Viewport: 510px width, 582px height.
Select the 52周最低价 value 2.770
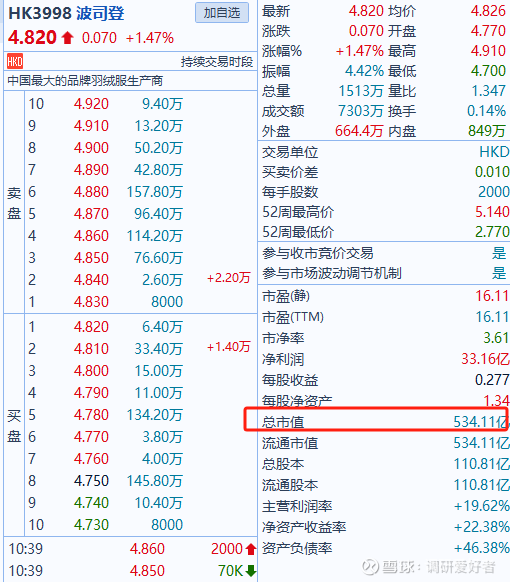coord(492,232)
